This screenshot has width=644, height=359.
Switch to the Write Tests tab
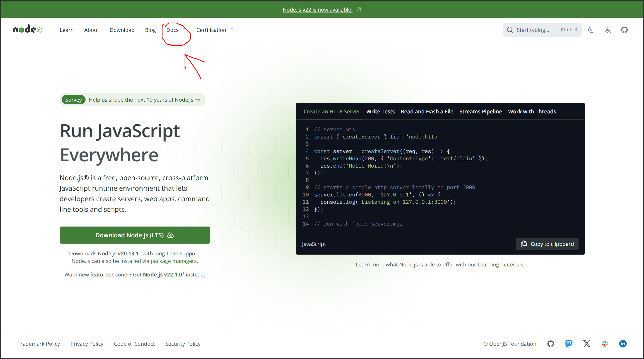click(x=380, y=111)
